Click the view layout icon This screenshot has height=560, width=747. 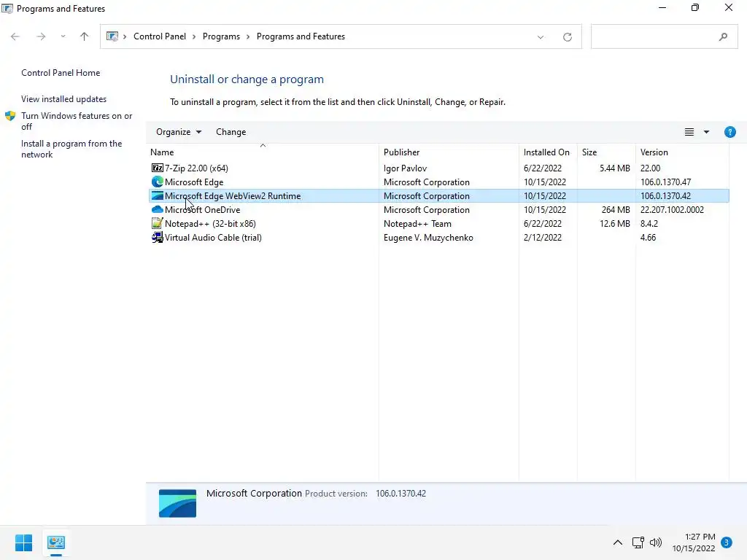click(x=689, y=132)
